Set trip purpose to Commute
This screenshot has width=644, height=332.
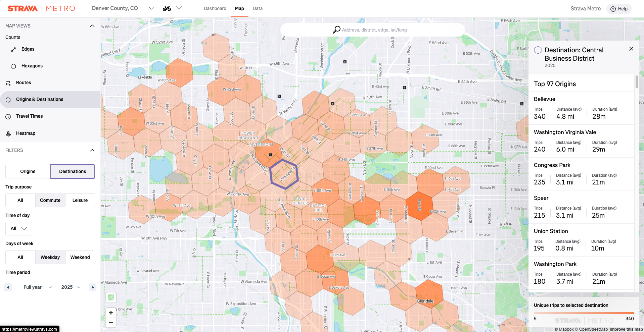coord(50,200)
